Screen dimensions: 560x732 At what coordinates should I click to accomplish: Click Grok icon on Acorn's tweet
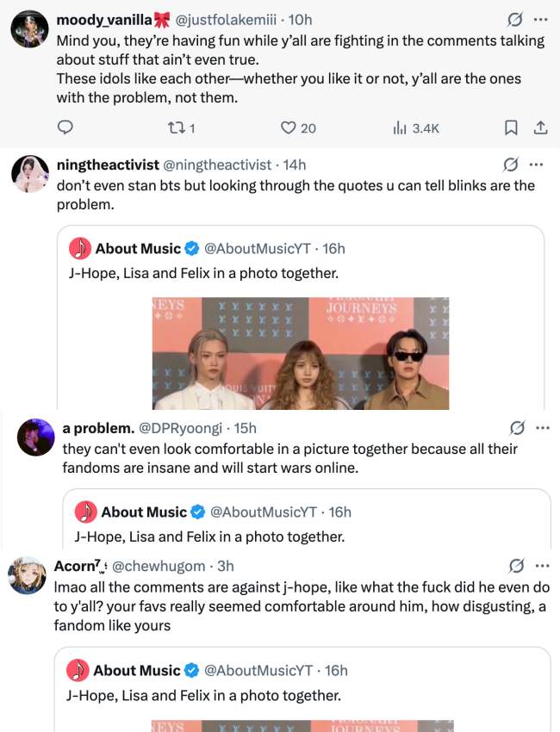tap(514, 566)
